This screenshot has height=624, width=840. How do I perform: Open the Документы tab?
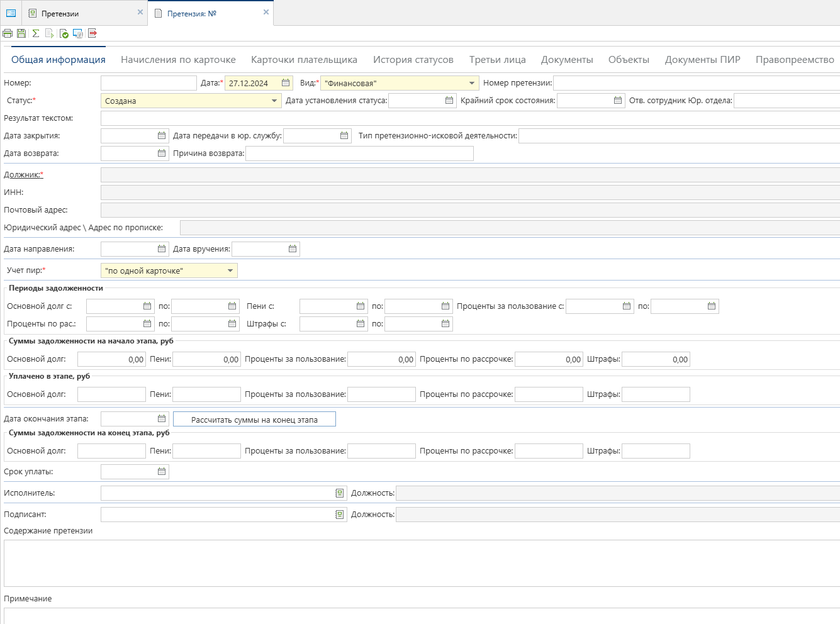pyautogui.click(x=567, y=60)
